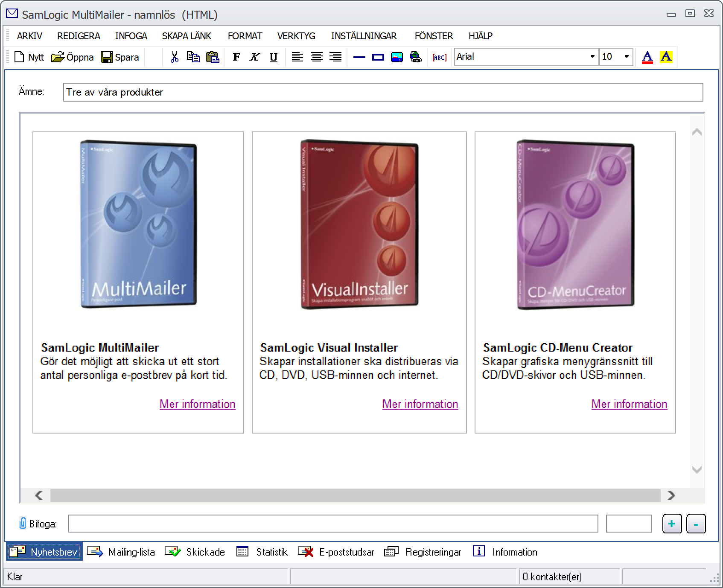The width and height of the screenshot is (723, 588).
Task: Align text right
Action: point(335,57)
